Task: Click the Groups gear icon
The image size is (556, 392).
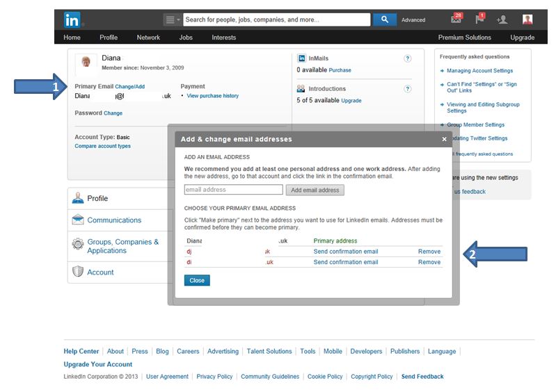Action: 78,244
